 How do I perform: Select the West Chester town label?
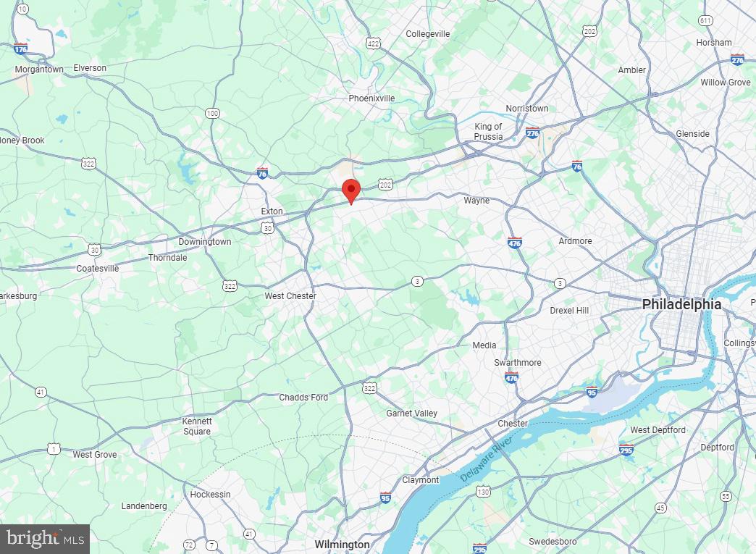click(x=290, y=296)
